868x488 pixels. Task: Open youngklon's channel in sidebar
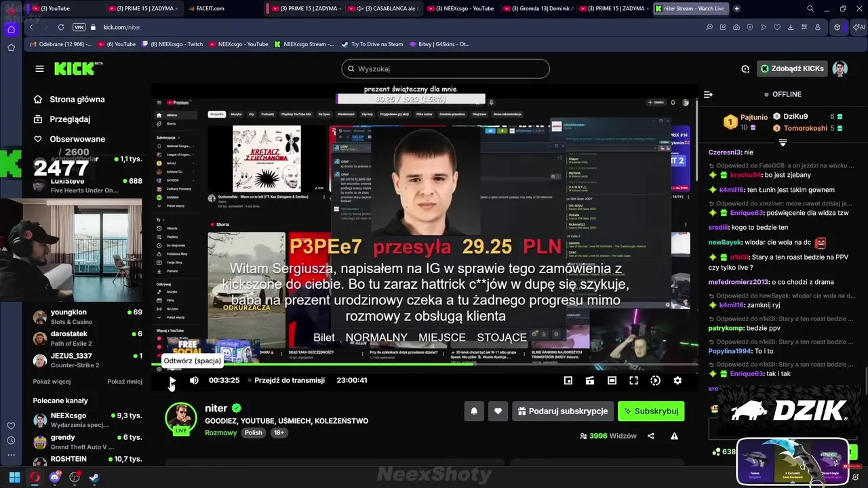click(x=87, y=317)
